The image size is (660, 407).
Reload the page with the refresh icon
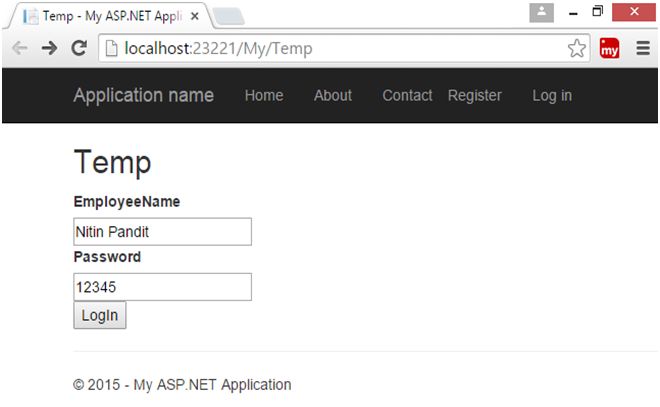point(79,48)
